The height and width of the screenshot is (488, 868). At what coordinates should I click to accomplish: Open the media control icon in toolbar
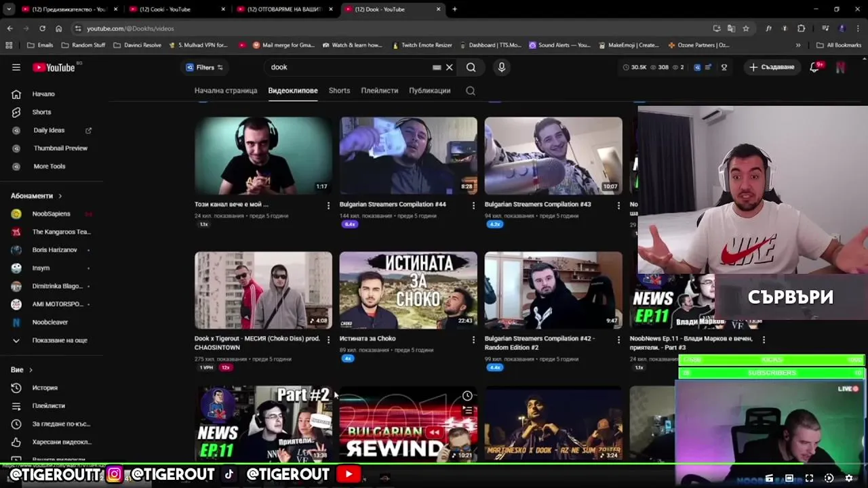(825, 28)
